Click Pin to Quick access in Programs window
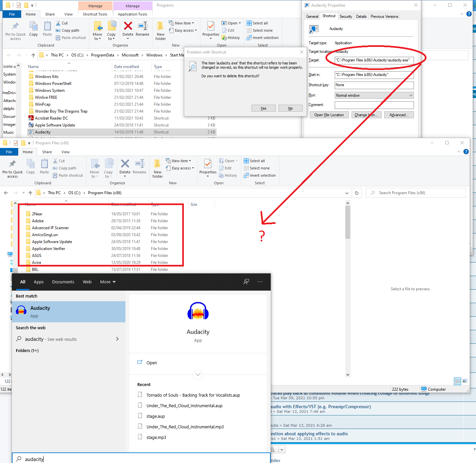The height and width of the screenshot is (463, 476). pyautogui.click(x=16, y=31)
